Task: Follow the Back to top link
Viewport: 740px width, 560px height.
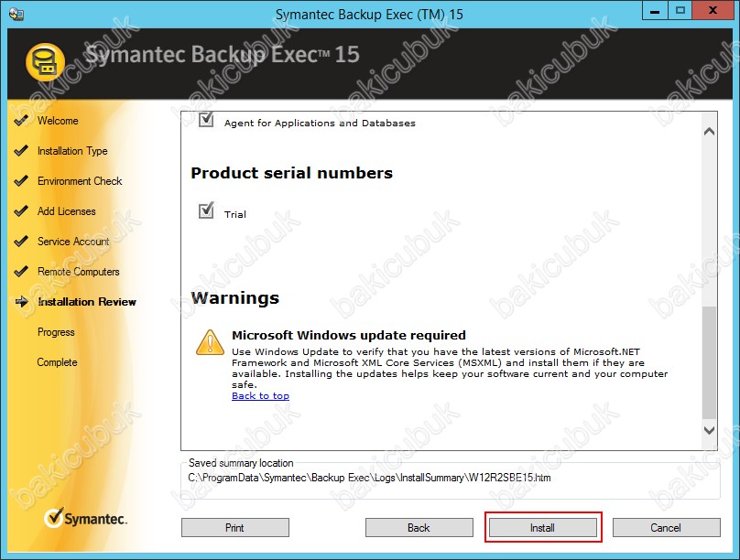Action: pos(260,396)
